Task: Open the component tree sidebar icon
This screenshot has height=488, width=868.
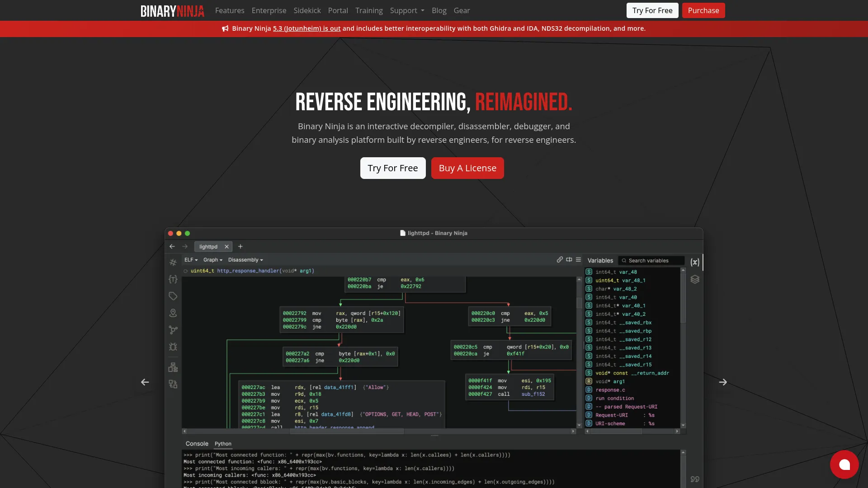Action: (173, 367)
